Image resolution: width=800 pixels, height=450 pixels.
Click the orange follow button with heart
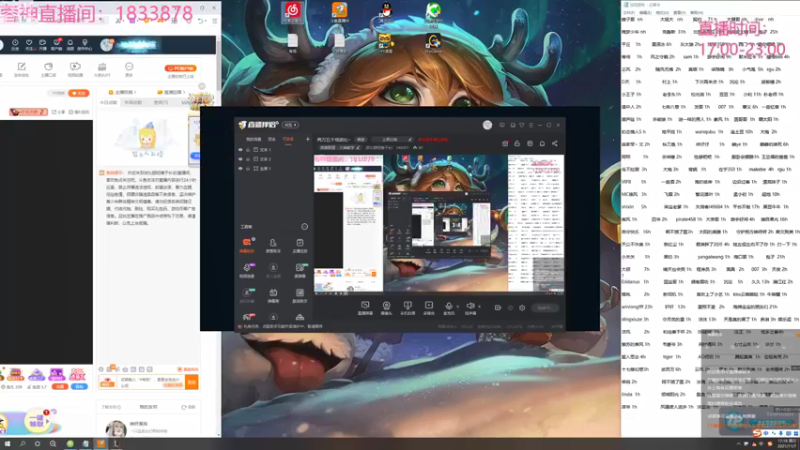(x=79, y=93)
